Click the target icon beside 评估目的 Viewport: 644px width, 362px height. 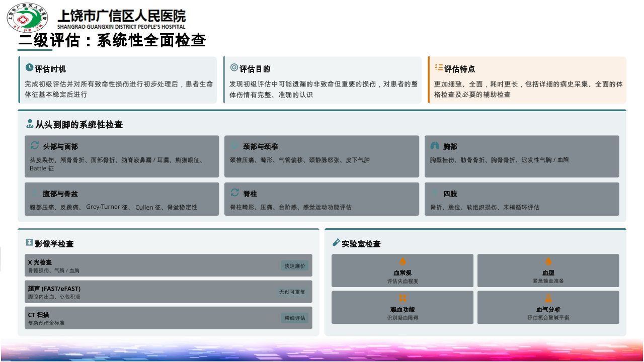234,68
